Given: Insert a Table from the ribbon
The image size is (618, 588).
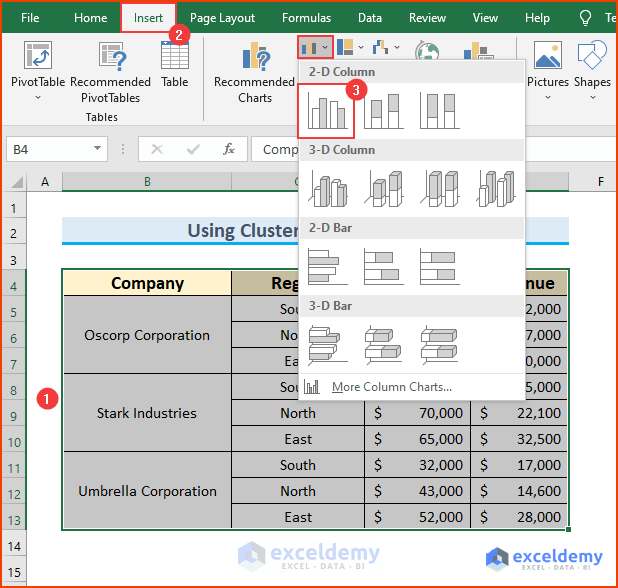Looking at the screenshot, I should coord(175,65).
